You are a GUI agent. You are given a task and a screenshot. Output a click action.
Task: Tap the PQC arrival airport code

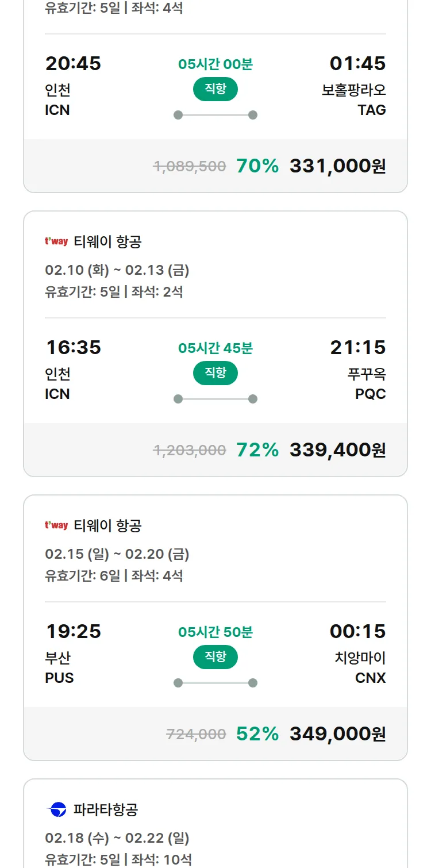[x=371, y=394]
